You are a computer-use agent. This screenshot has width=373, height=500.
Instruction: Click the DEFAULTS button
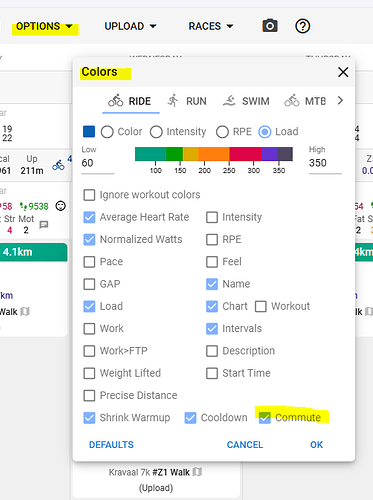tap(111, 445)
